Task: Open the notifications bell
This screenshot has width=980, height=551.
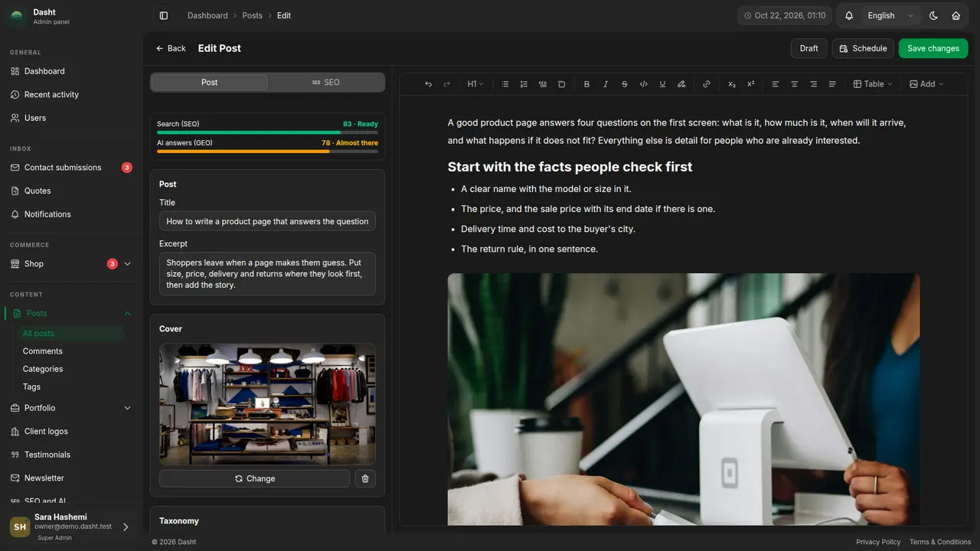Action: tap(849, 15)
